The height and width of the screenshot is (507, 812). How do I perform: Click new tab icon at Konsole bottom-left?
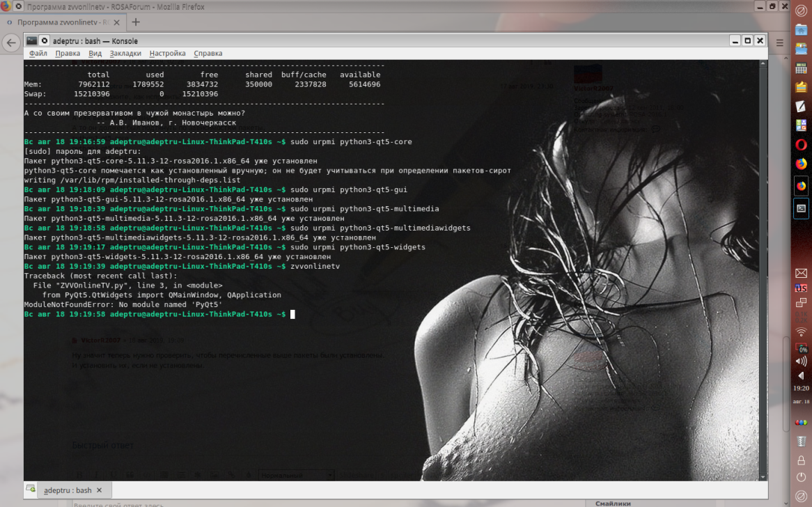pos(31,490)
